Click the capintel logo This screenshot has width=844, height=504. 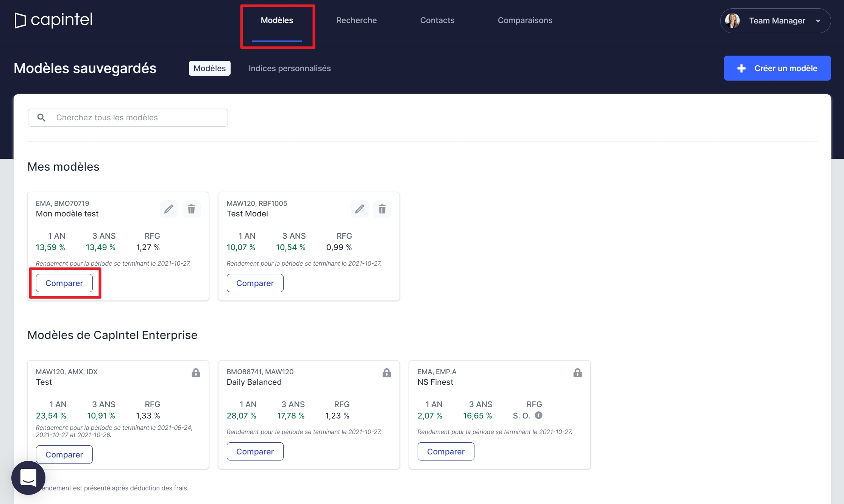[53, 20]
